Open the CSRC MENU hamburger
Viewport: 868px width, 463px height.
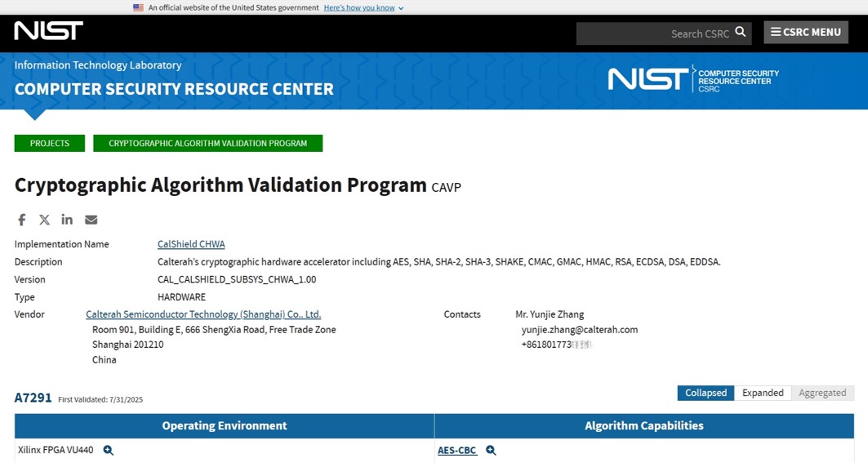tap(806, 33)
